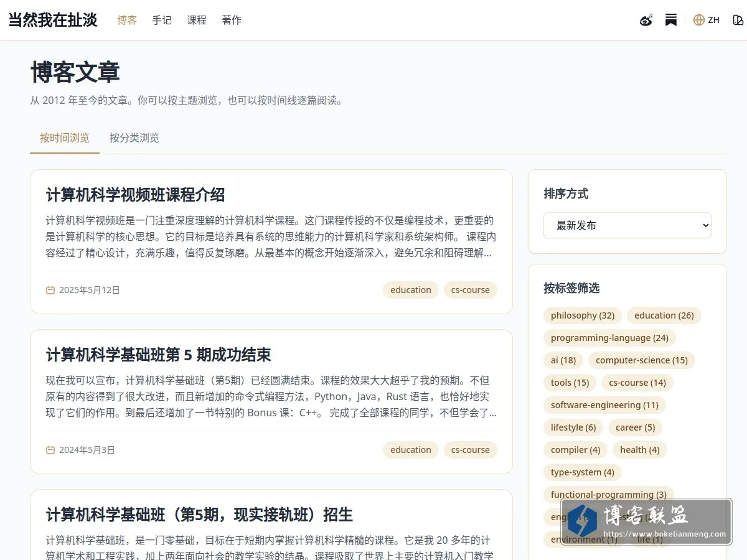Open article 计算机科学视频班课程介绍
This screenshot has height=560, width=747.
coord(136,195)
